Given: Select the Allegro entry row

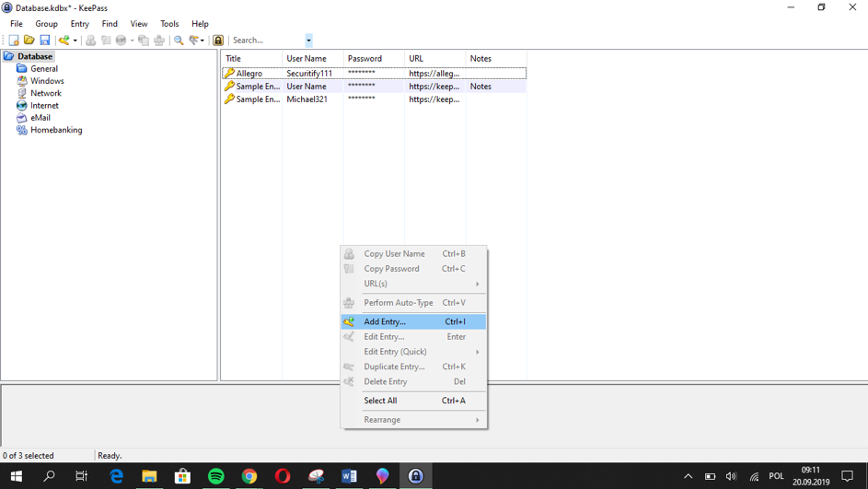Looking at the screenshot, I should [375, 73].
